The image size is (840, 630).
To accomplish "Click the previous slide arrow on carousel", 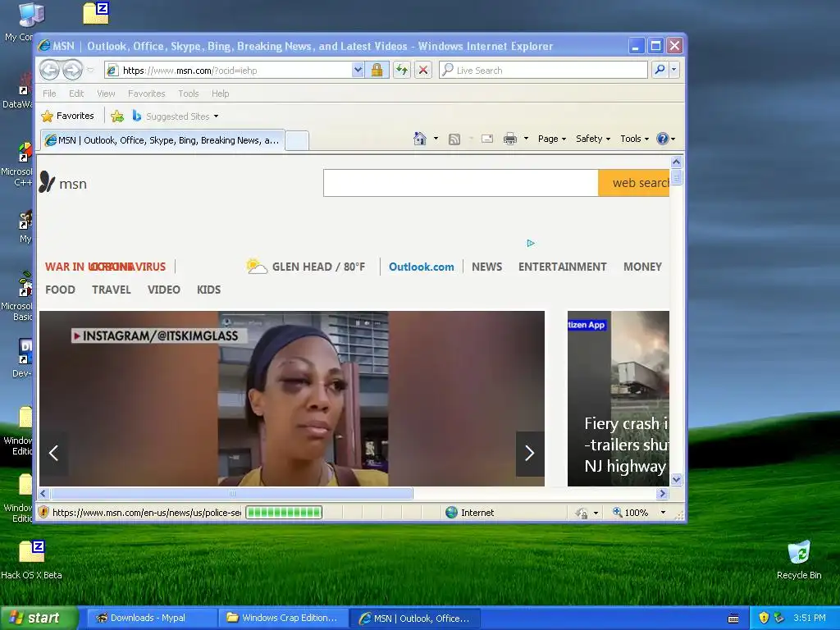I will [53, 453].
